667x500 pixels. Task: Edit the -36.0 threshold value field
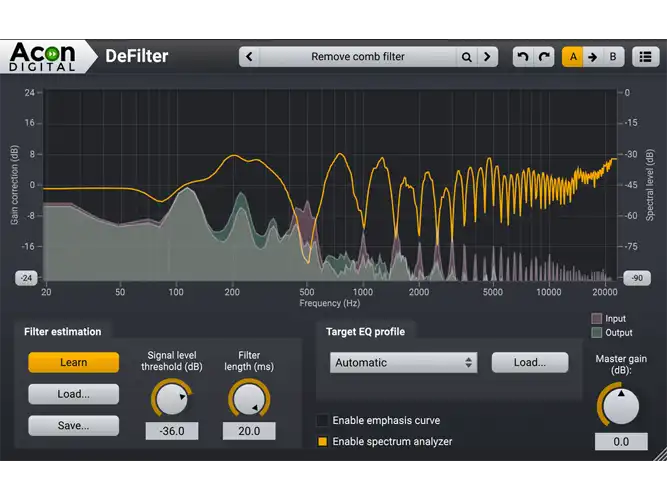tap(172, 431)
